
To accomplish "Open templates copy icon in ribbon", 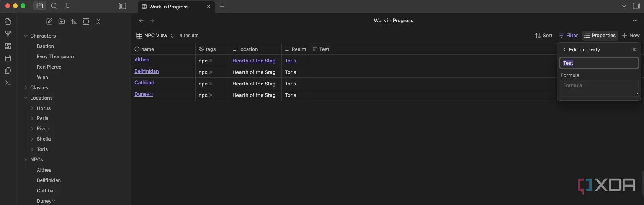I will [x=8, y=71].
